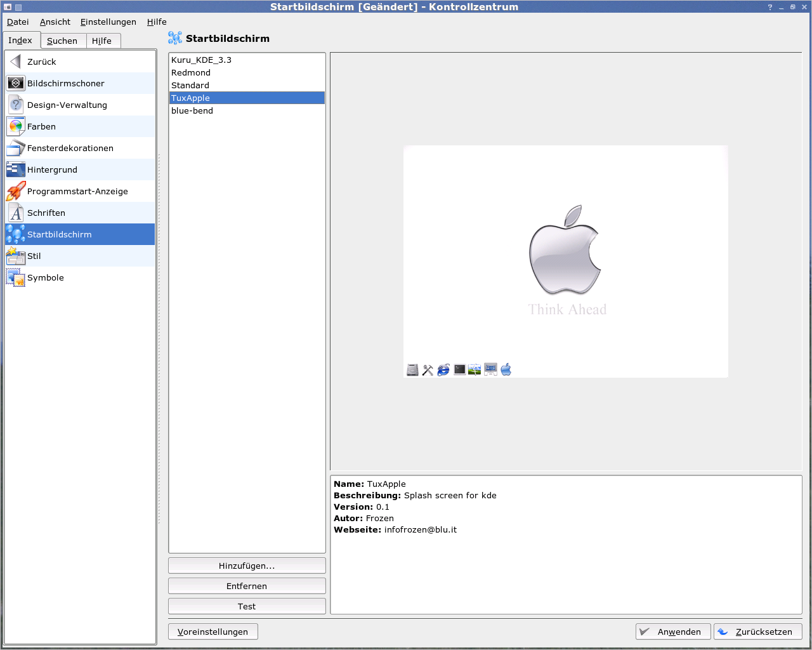Open the Ansicht menu

(55, 22)
